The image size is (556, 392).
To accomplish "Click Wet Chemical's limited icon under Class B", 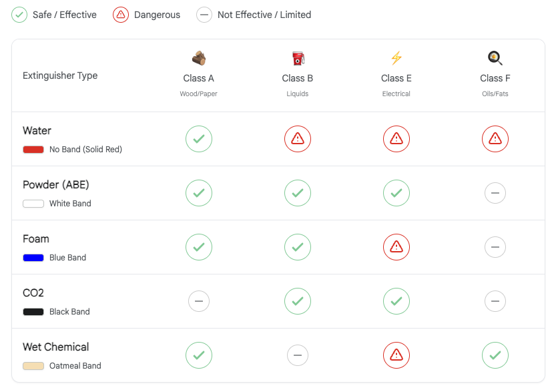I will (298, 355).
